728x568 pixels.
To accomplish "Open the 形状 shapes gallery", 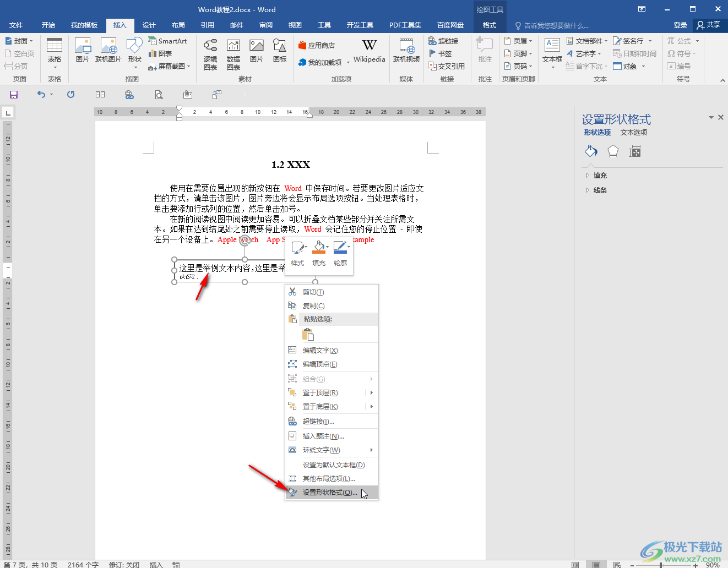I will 135,53.
